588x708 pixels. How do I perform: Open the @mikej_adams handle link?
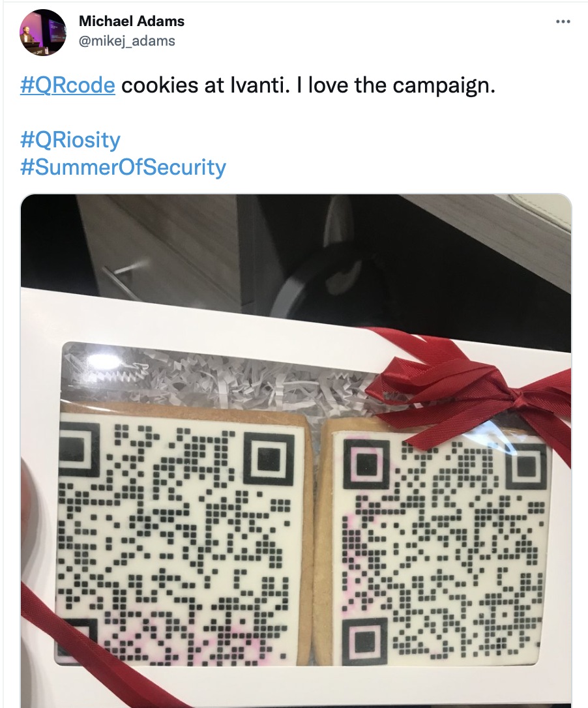[127, 41]
